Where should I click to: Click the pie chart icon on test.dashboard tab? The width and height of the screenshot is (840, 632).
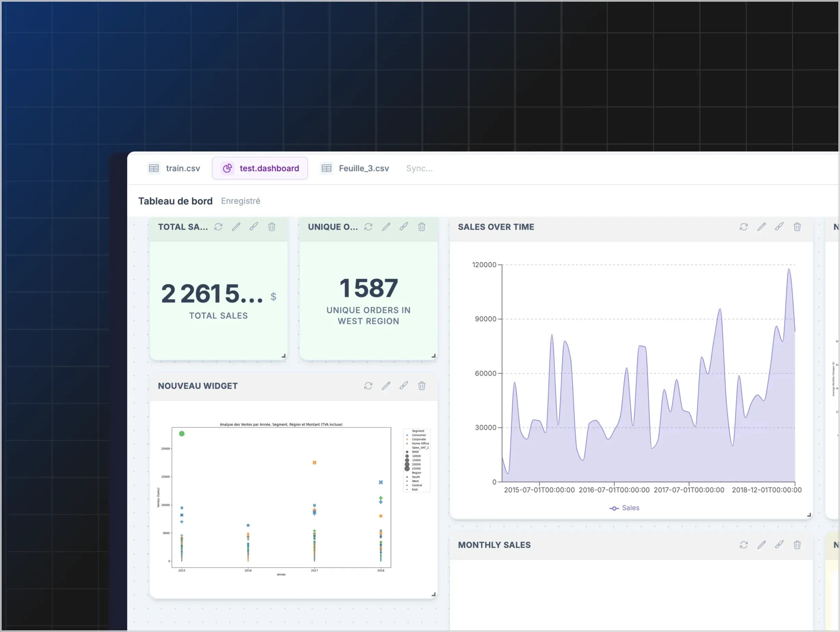click(227, 168)
